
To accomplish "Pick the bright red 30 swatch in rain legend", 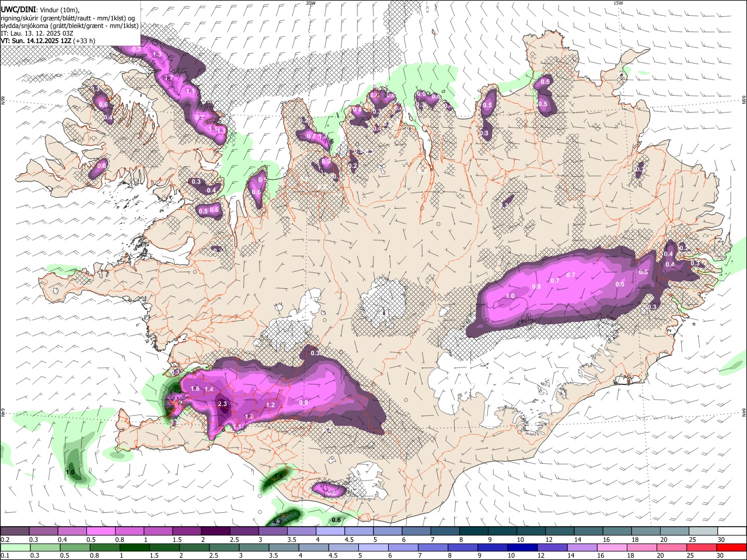I will click(731, 547).
